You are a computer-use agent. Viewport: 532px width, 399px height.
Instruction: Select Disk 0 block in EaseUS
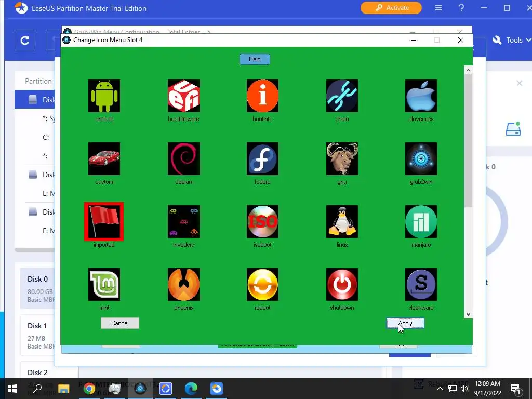pos(37,288)
